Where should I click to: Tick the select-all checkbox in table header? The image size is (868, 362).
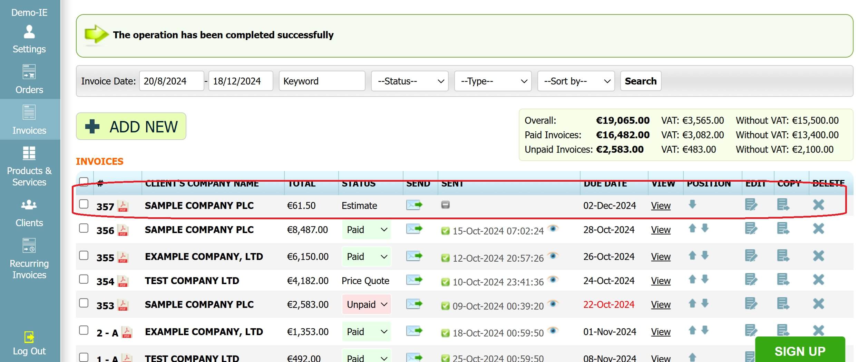[x=84, y=181]
